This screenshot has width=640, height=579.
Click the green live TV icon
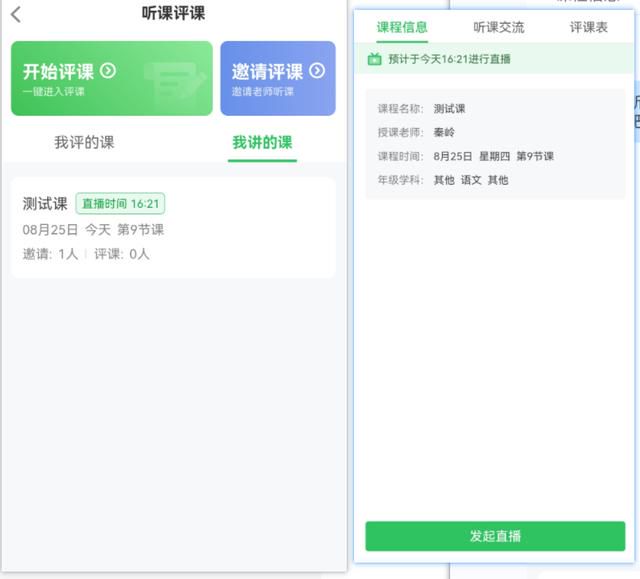pos(374,59)
